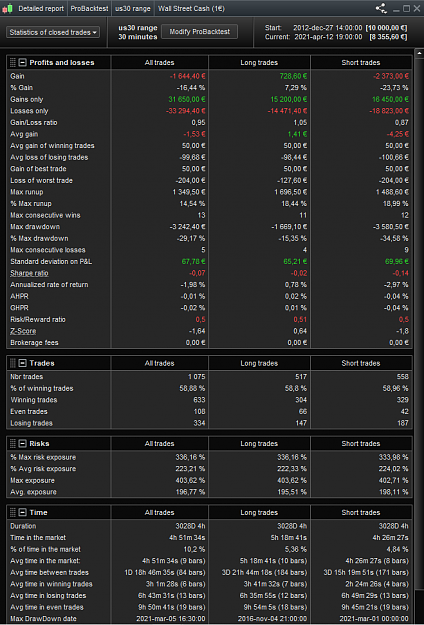Select the Wall Street Cash (1€) tab
The height and width of the screenshot is (625, 424).
point(191,8)
